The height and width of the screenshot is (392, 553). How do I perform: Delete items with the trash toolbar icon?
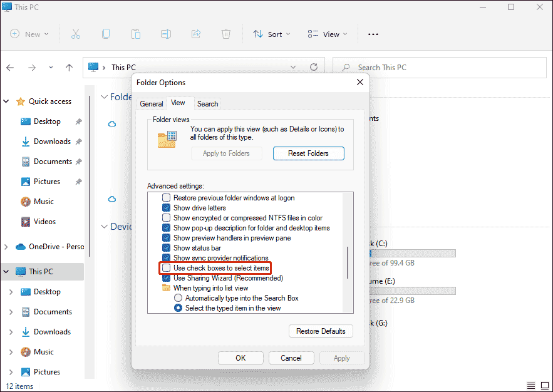click(x=225, y=34)
